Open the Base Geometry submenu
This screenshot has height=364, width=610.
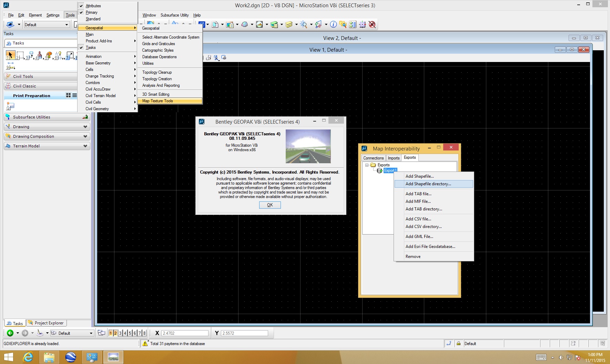coord(108,63)
